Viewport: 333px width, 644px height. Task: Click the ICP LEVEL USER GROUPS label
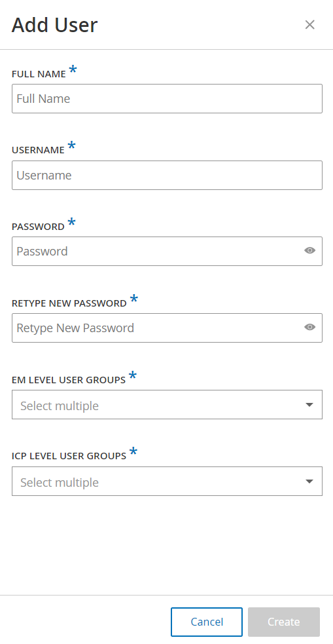click(x=69, y=456)
